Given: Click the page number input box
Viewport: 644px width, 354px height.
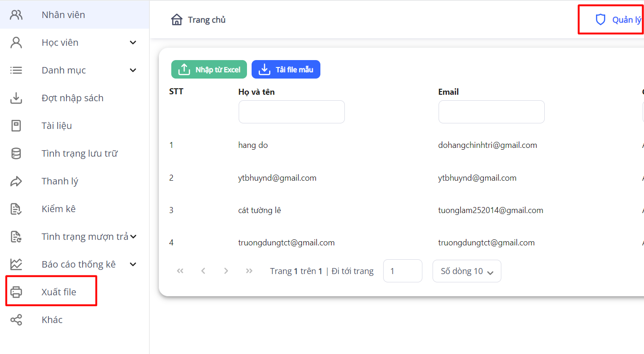Looking at the screenshot, I should pos(402,271).
